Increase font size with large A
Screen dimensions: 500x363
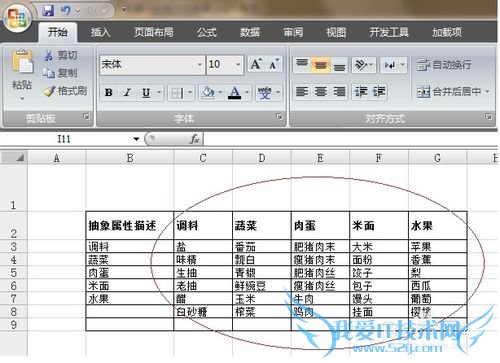tap(256, 64)
